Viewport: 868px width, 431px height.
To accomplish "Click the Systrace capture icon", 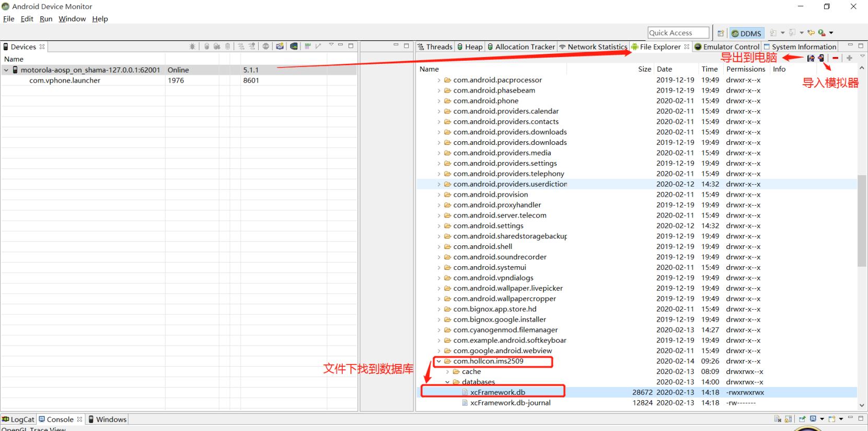I will pos(308,46).
